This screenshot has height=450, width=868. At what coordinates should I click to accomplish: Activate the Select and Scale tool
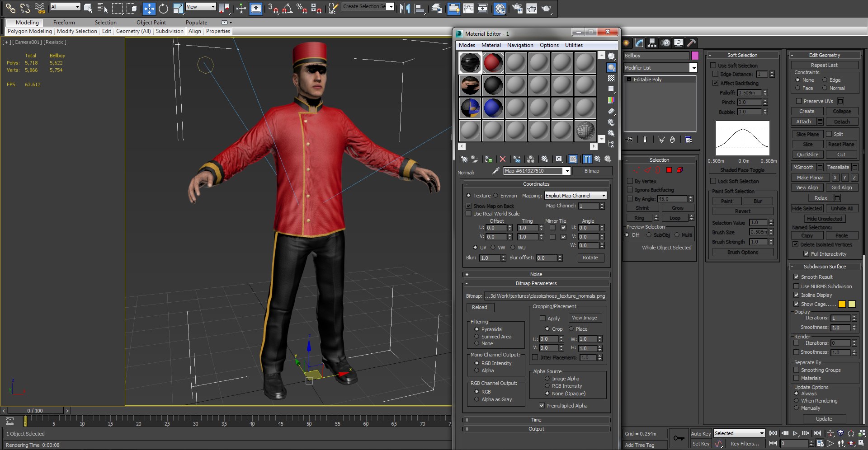(178, 8)
